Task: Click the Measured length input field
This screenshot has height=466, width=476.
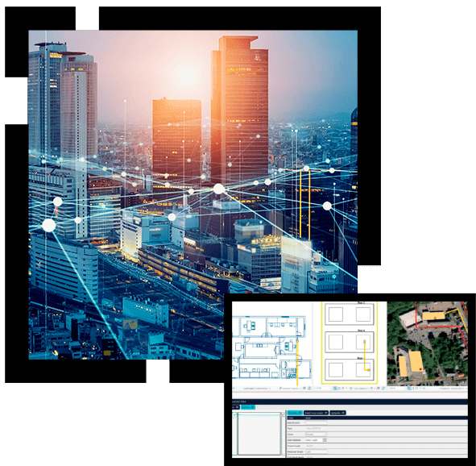Action: [317, 451]
